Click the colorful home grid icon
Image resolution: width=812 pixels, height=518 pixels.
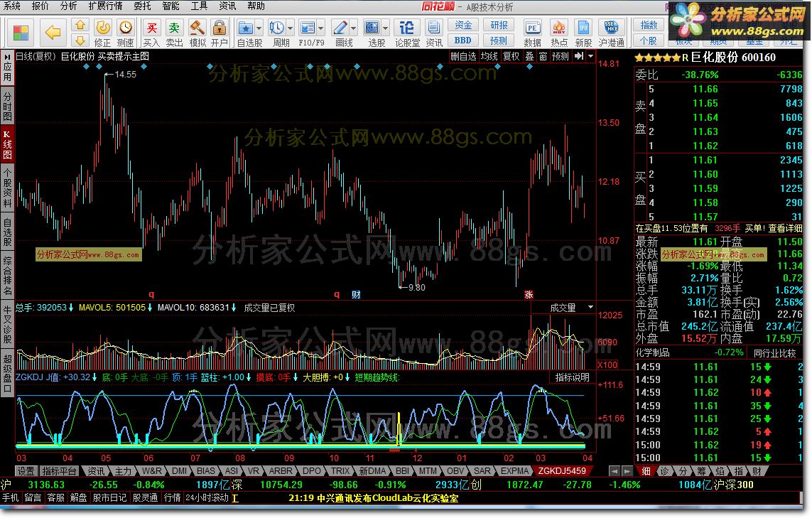click(x=21, y=33)
